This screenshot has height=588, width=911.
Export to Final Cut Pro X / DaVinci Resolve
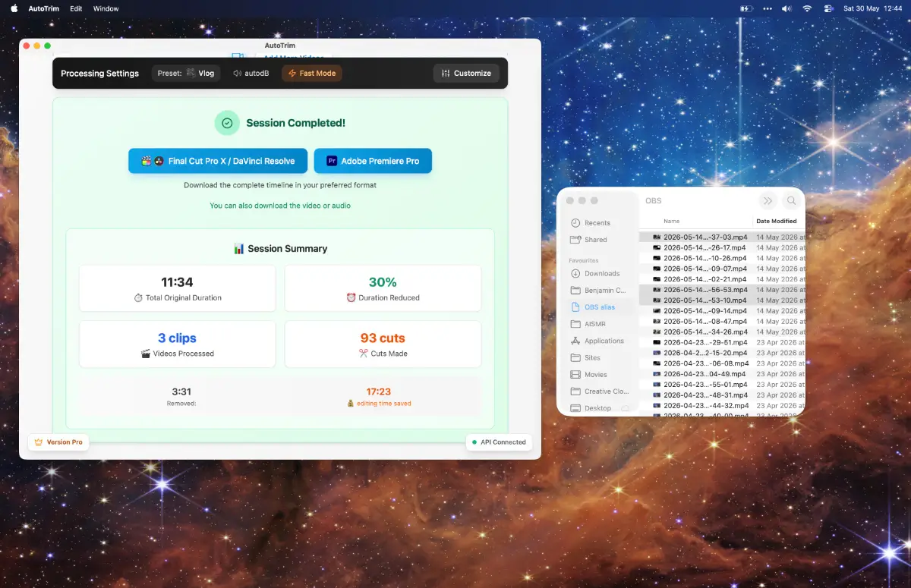218,161
